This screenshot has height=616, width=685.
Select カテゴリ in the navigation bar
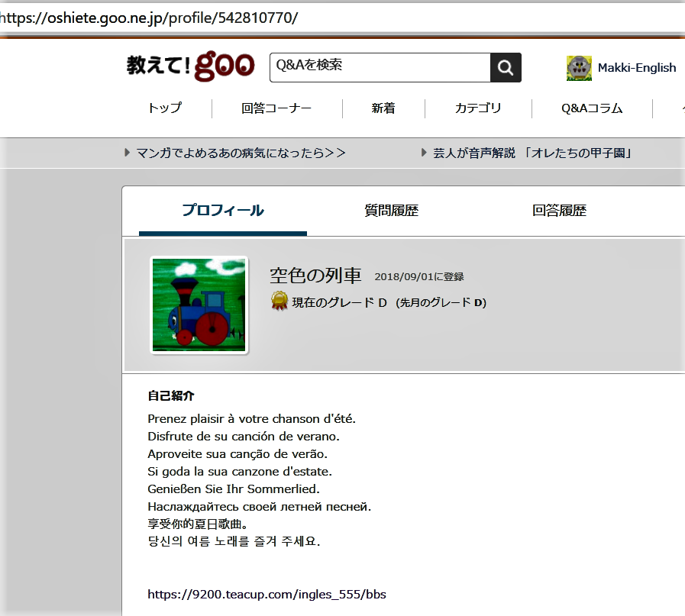point(478,108)
